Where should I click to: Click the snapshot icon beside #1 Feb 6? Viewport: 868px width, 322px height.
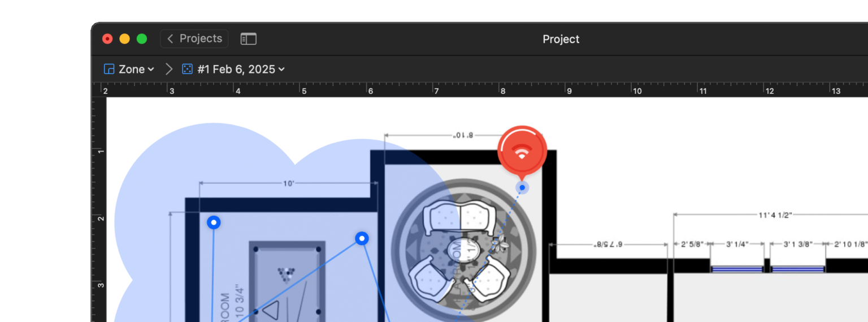click(187, 69)
